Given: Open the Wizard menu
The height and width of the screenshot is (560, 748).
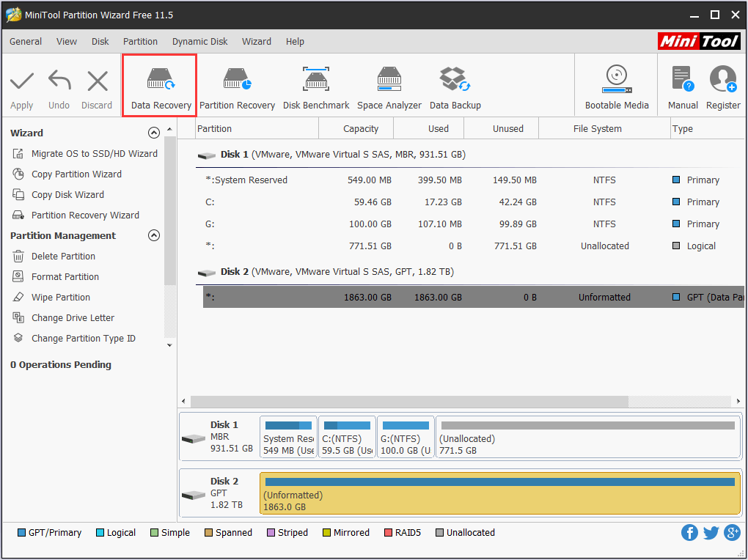Looking at the screenshot, I should coord(256,42).
